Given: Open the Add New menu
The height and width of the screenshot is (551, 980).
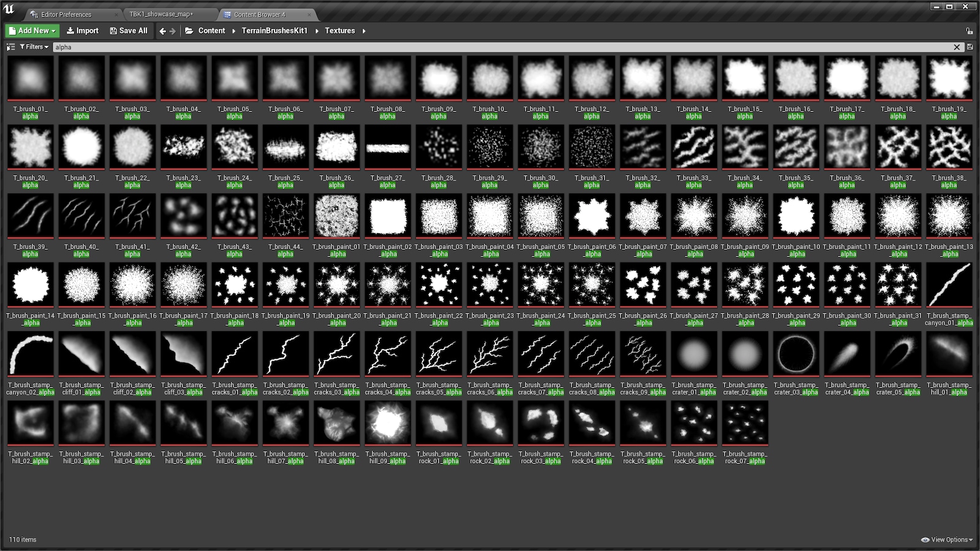Looking at the screenshot, I should [x=31, y=31].
